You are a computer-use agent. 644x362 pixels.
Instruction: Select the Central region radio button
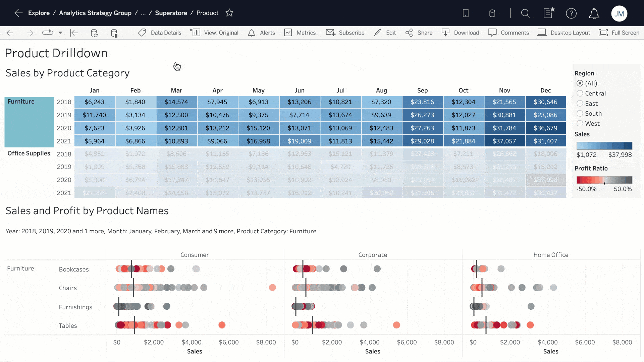pyautogui.click(x=580, y=93)
